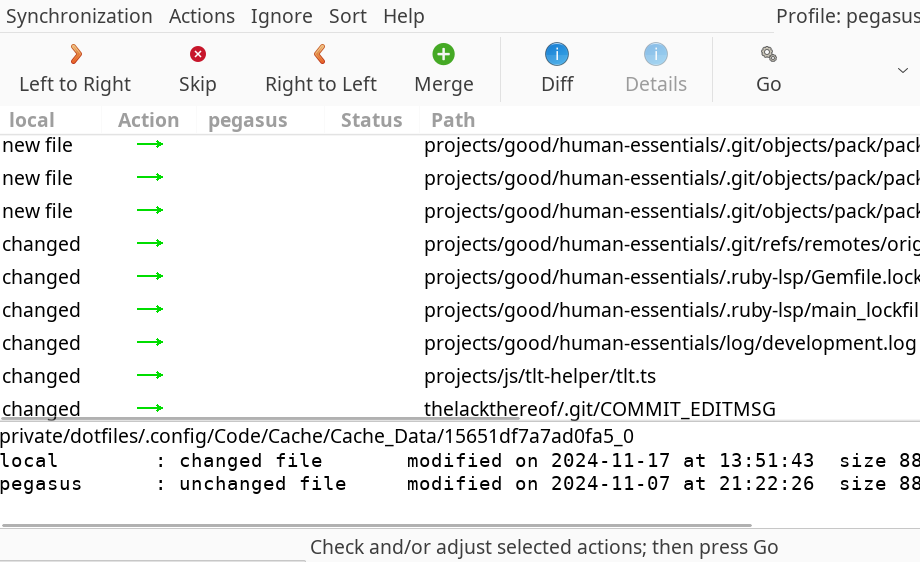The image size is (920, 562).
Task: Click green arrow action for development.log row
Action: (x=150, y=343)
